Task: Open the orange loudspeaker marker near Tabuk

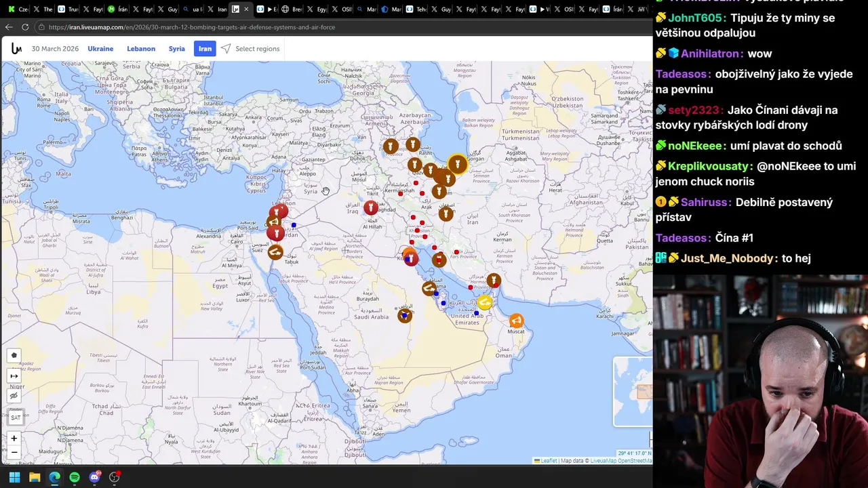Action: pos(275,252)
